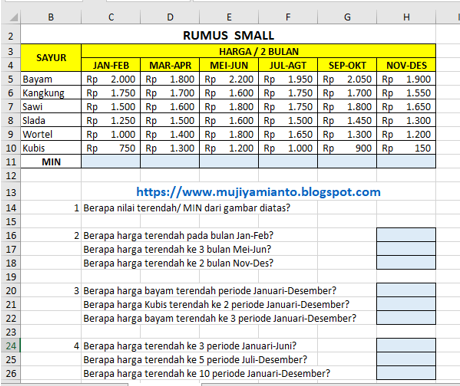
Task: Select column D header
Action: 170,17
